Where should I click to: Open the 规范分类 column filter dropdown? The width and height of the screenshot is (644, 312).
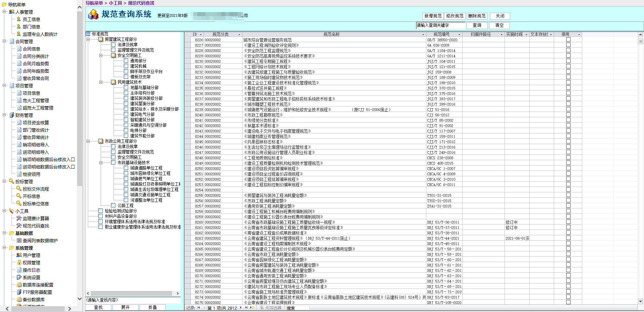pos(239,35)
